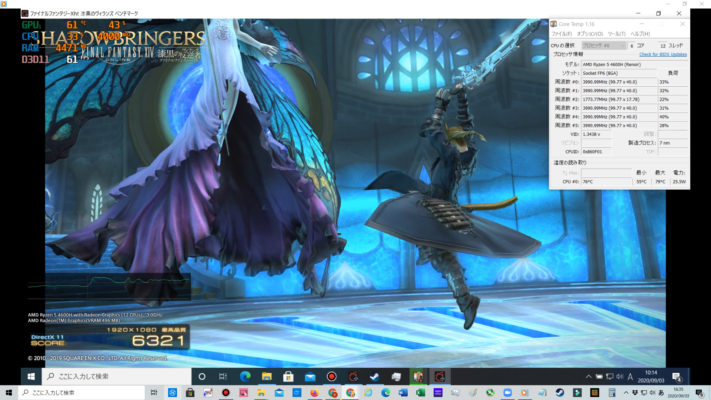Click the AMD Ryzen 5 4600H model field
The width and height of the screenshot is (711, 400).
pos(619,65)
